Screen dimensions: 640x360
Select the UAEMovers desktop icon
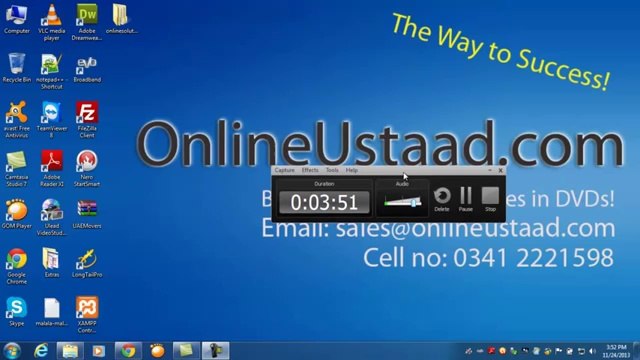[87, 214]
